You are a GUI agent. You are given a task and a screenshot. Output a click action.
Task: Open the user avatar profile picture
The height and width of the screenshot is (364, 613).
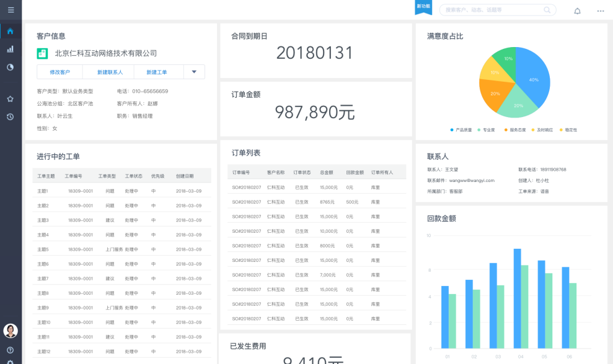point(11,331)
